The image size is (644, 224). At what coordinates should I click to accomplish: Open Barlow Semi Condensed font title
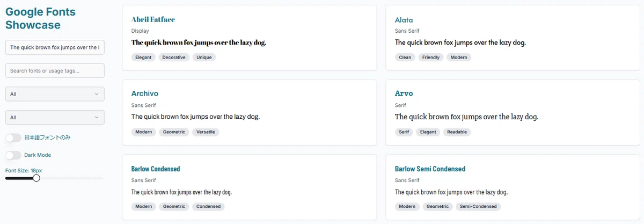(430, 169)
